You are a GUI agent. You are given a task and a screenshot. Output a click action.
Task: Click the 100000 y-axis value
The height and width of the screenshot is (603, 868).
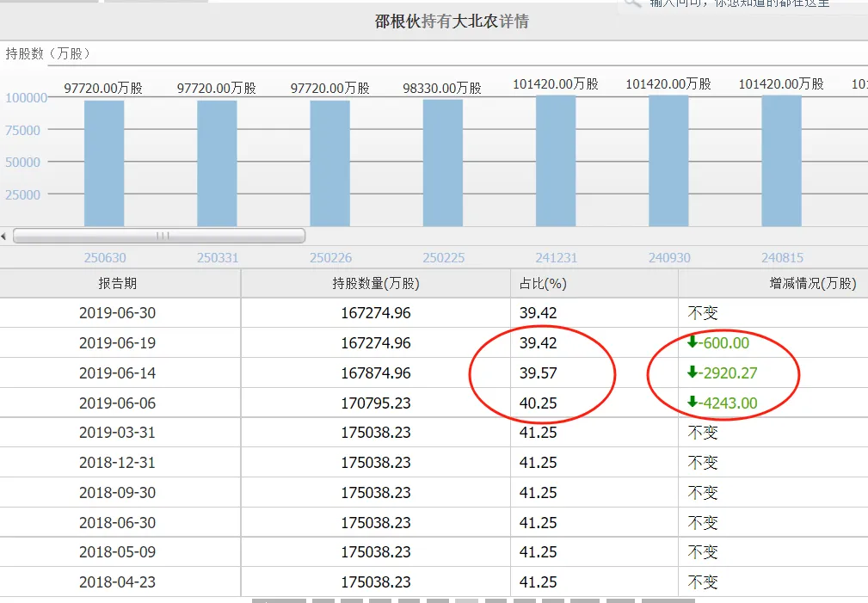coord(26,98)
